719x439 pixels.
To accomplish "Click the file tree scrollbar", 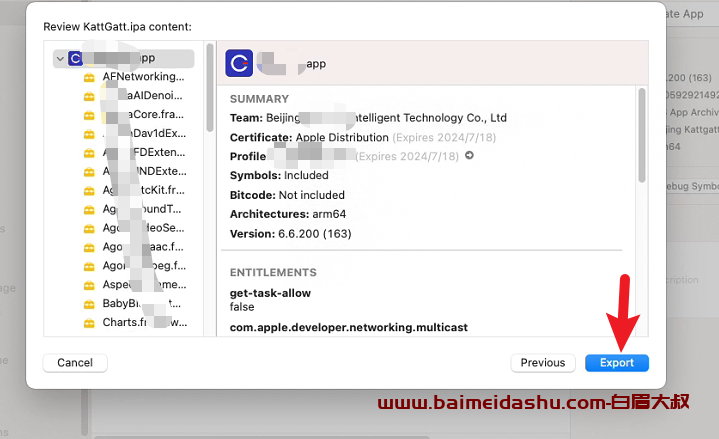I will click(210, 88).
